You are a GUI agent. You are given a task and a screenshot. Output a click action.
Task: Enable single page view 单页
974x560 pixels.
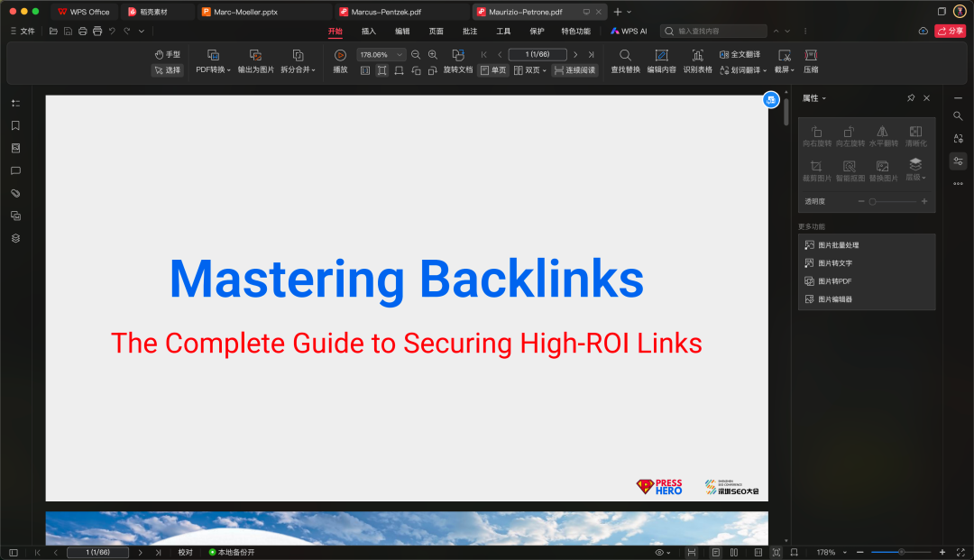pos(493,70)
